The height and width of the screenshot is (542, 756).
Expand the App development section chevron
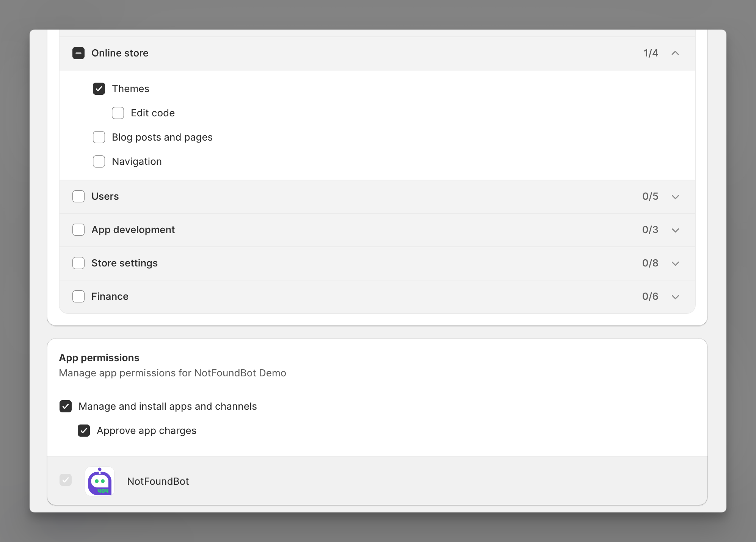(x=675, y=230)
